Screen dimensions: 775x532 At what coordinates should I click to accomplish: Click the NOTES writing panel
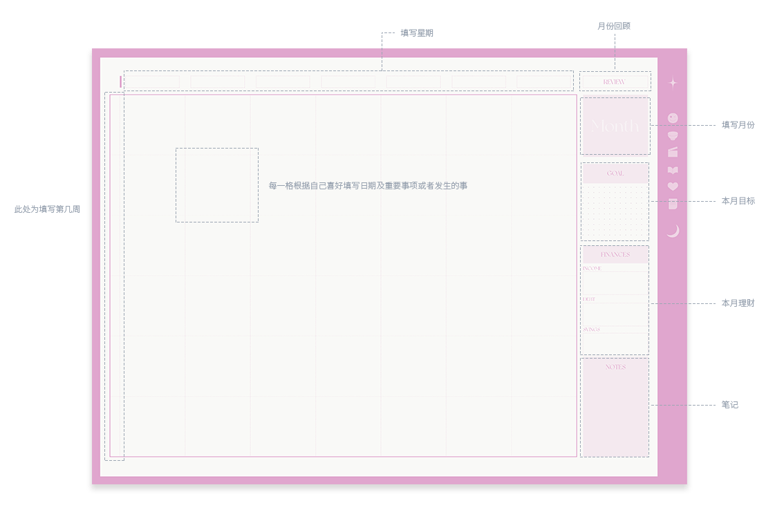(615, 408)
